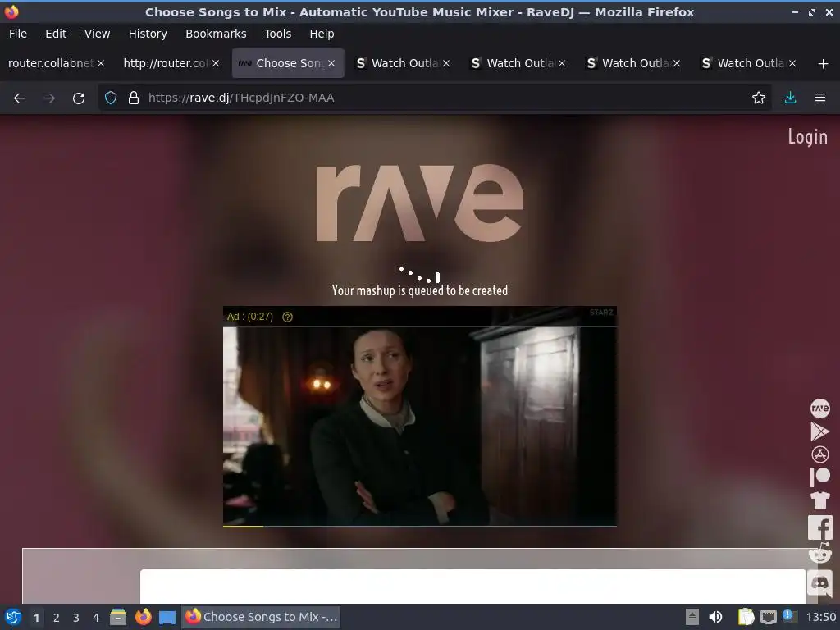The height and width of the screenshot is (630, 840).
Task: Open the File menu
Action: point(18,34)
